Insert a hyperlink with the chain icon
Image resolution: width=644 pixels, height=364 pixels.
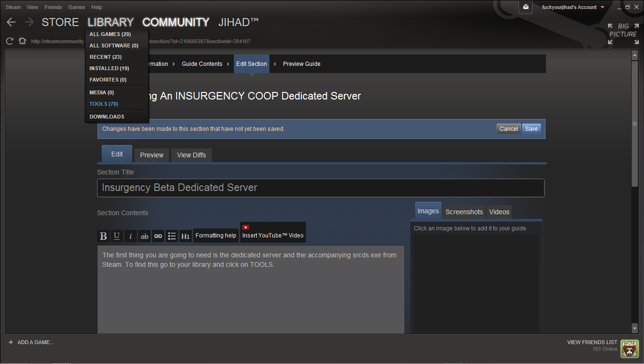(x=158, y=236)
